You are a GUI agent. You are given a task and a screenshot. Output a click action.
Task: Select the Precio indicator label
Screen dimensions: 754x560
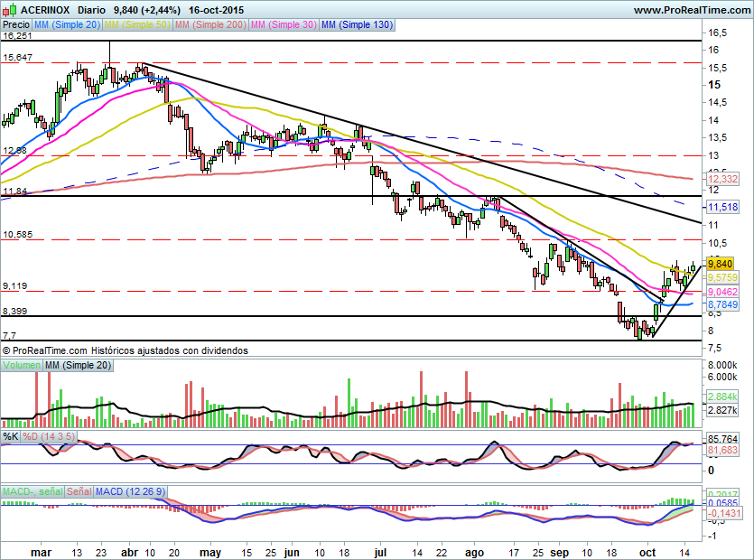pos(15,25)
